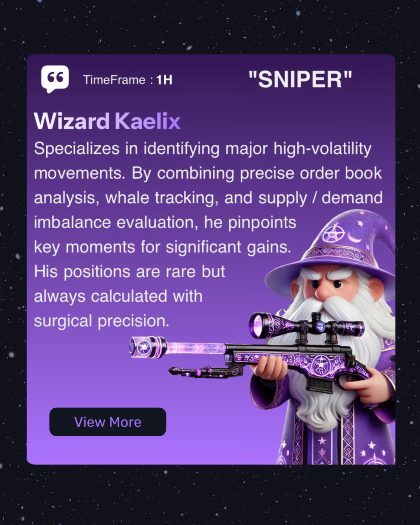Click the glowing rifle muzzle tip
The width and height of the screenshot is (420, 525).
(143, 347)
